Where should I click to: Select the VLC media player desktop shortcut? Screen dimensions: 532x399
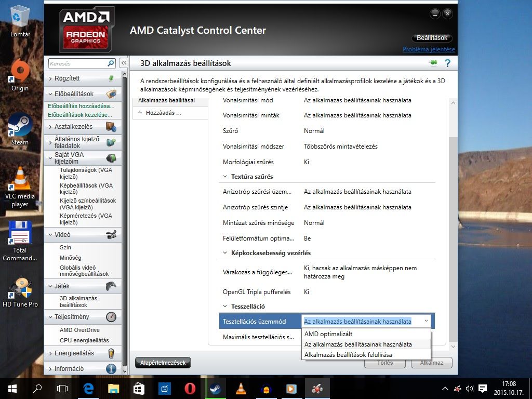pos(20,187)
